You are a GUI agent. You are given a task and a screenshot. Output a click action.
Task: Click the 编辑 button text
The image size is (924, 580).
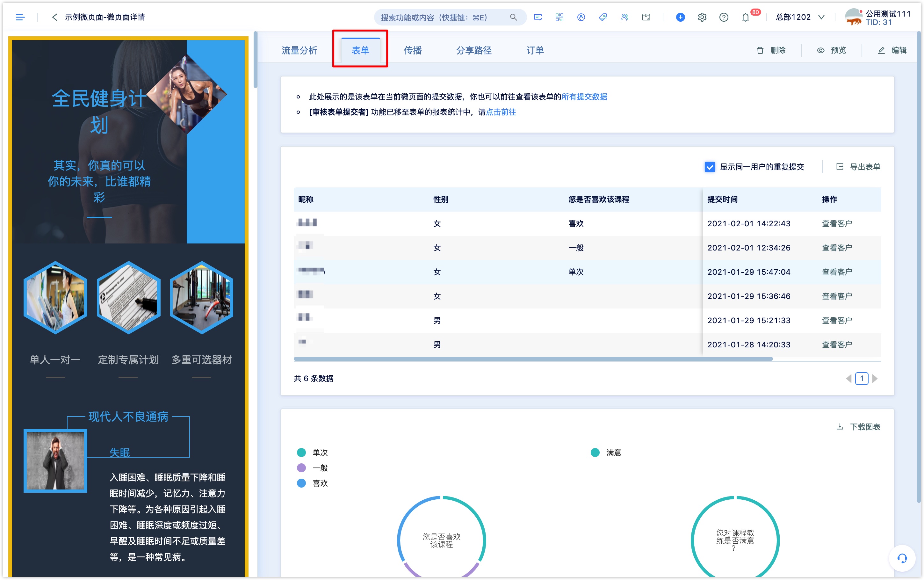[899, 50]
